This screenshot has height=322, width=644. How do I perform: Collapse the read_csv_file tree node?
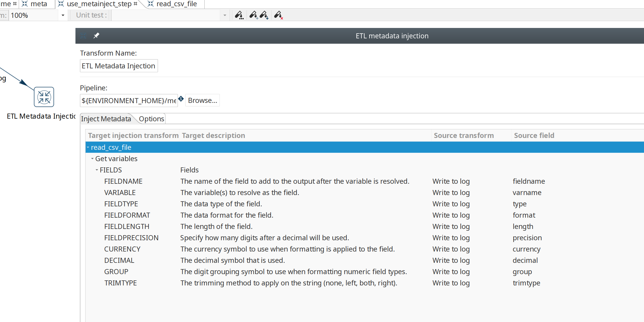point(88,147)
